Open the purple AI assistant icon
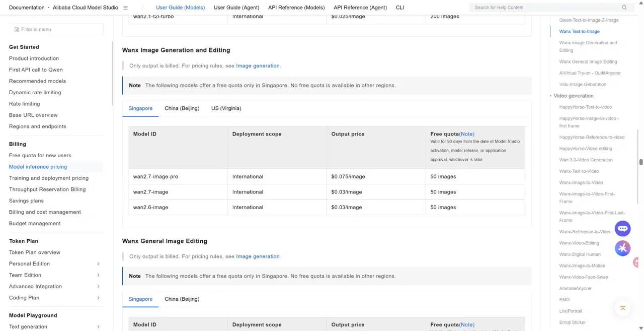 [622, 248]
